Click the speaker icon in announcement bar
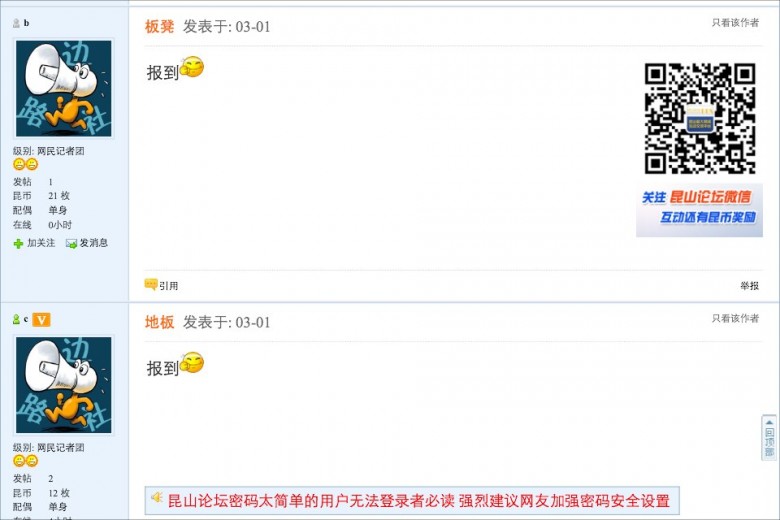The height and width of the screenshot is (520, 780). coord(157,498)
